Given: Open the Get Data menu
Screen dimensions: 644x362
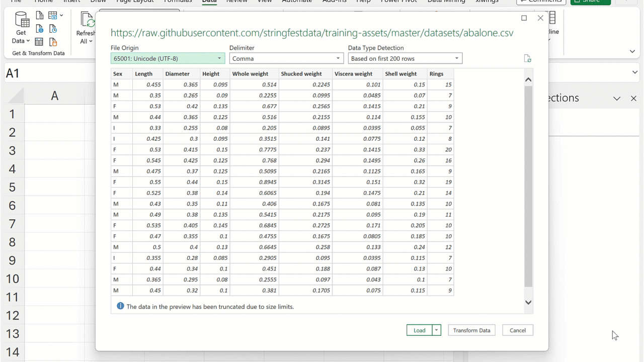Looking at the screenshot, I should (21, 29).
